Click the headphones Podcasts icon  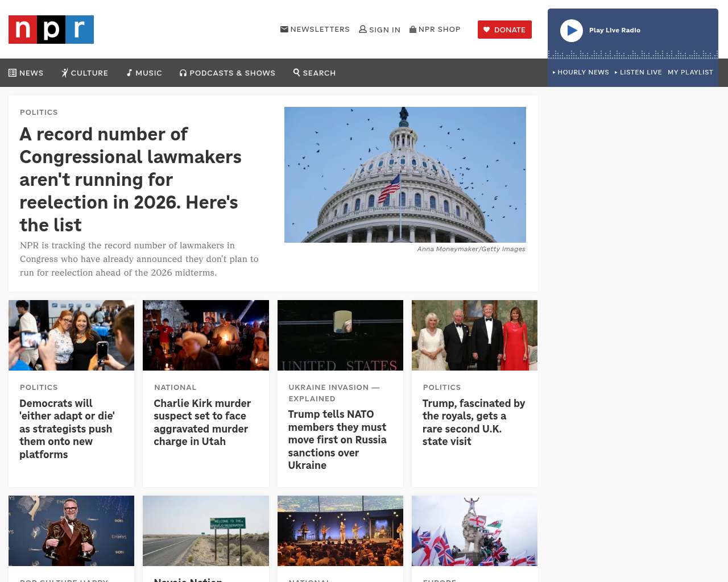(x=183, y=73)
